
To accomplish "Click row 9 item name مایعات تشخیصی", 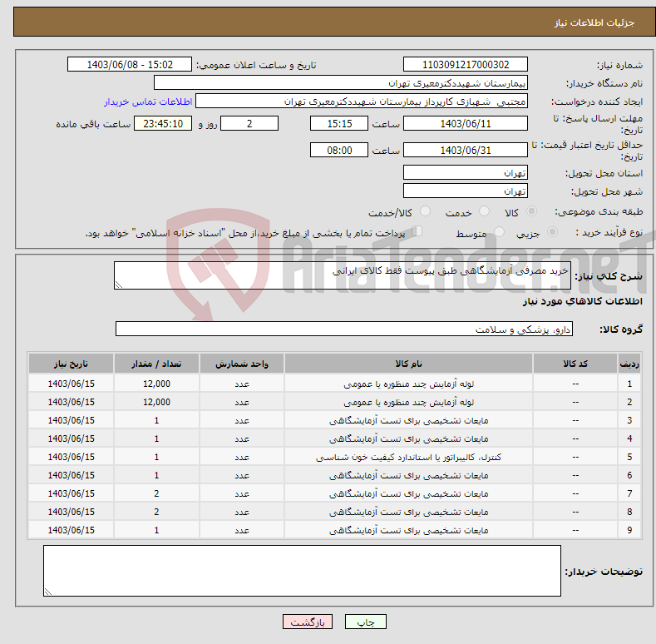I will click(x=408, y=530).
